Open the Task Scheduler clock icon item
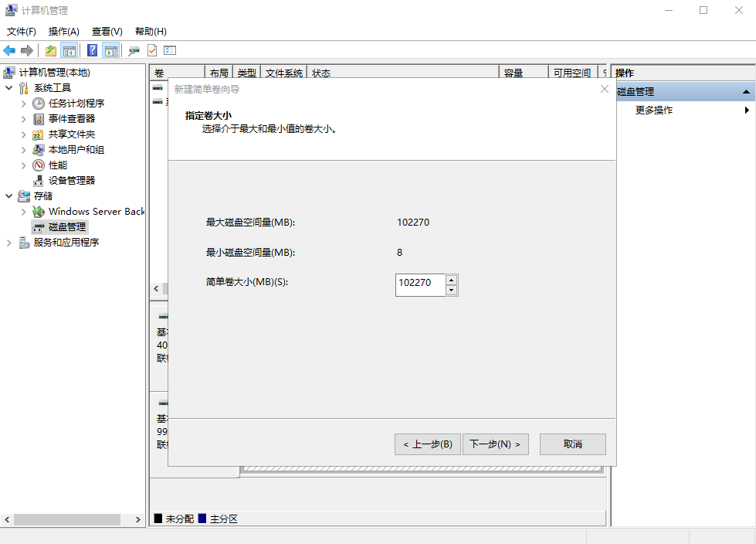Screen dimensions: 756x544 (x=39, y=104)
